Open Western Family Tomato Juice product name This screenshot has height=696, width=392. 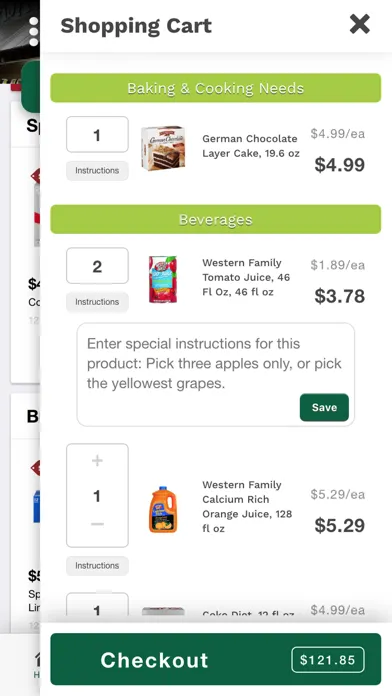point(246,277)
